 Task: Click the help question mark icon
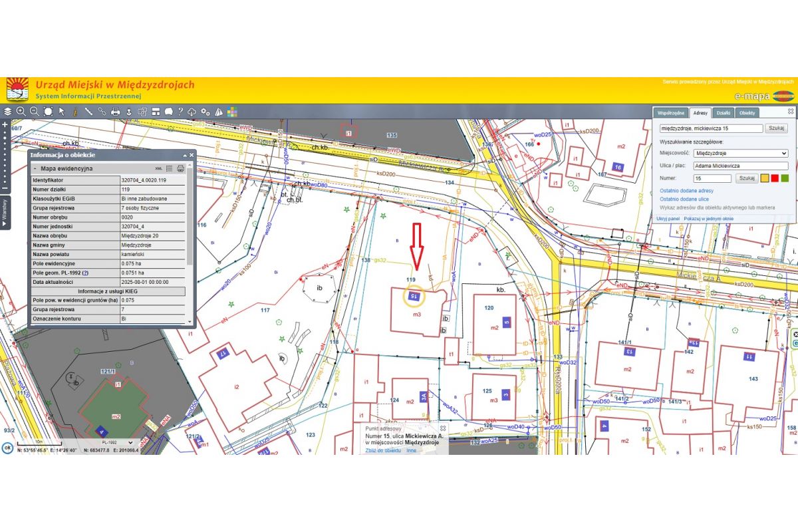click(180, 112)
